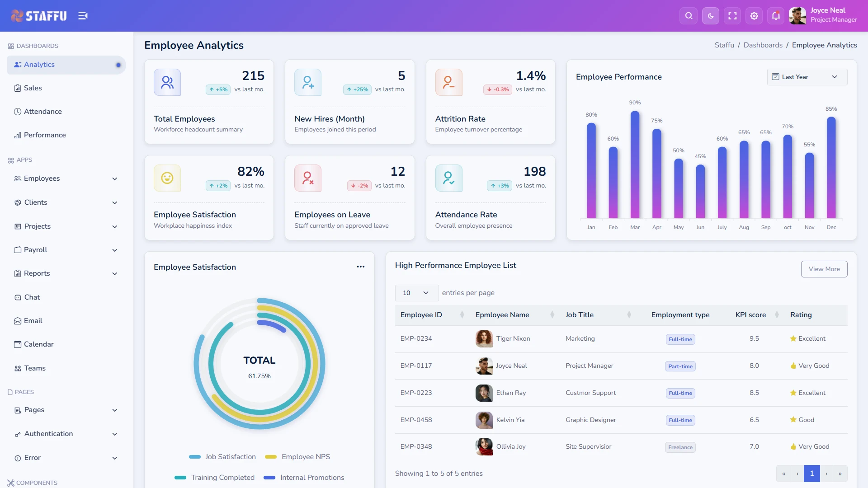Open the Analytics dashboard menu item

[66, 65]
